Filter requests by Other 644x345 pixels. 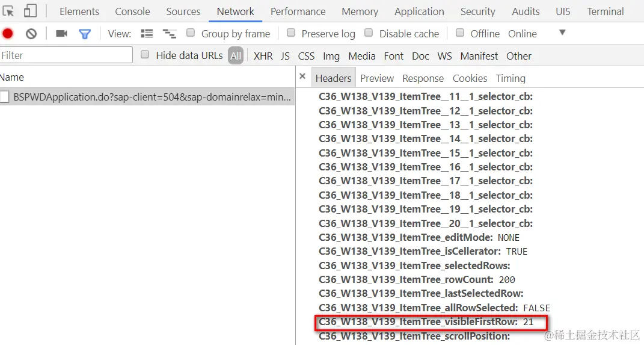[x=519, y=56]
